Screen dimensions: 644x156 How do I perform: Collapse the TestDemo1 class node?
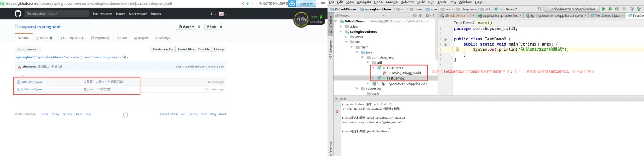tap(373, 67)
